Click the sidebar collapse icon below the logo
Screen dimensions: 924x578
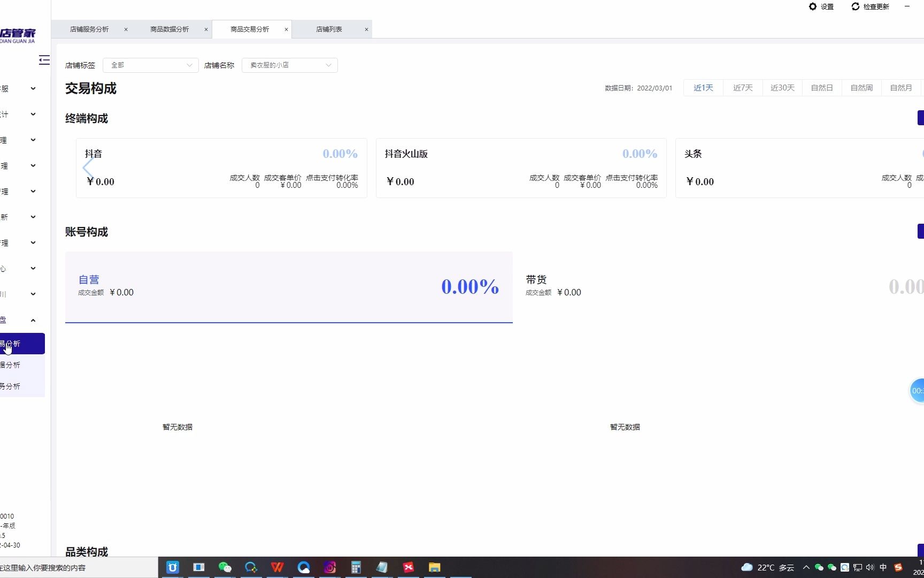pos(44,60)
